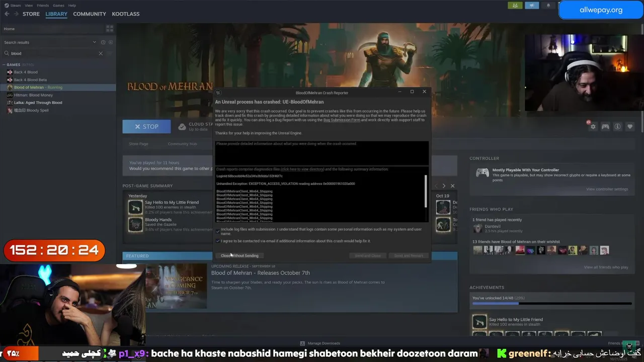Click the Unreal Engine logo in Crash Reporter
The width and height of the screenshot is (644, 362).
[218, 93]
